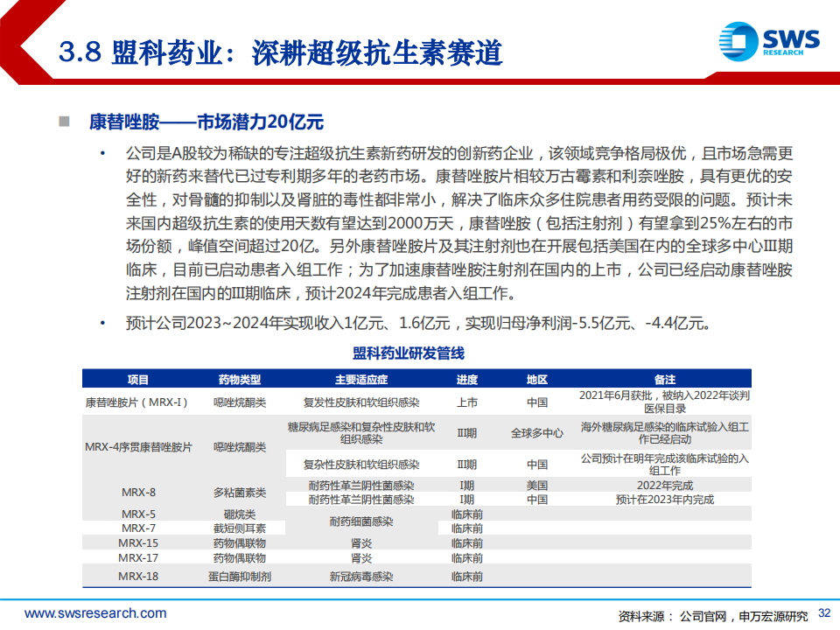Select the cell MRX-4序贯康替唑胺片
The width and height of the screenshot is (840, 630).
(138, 447)
